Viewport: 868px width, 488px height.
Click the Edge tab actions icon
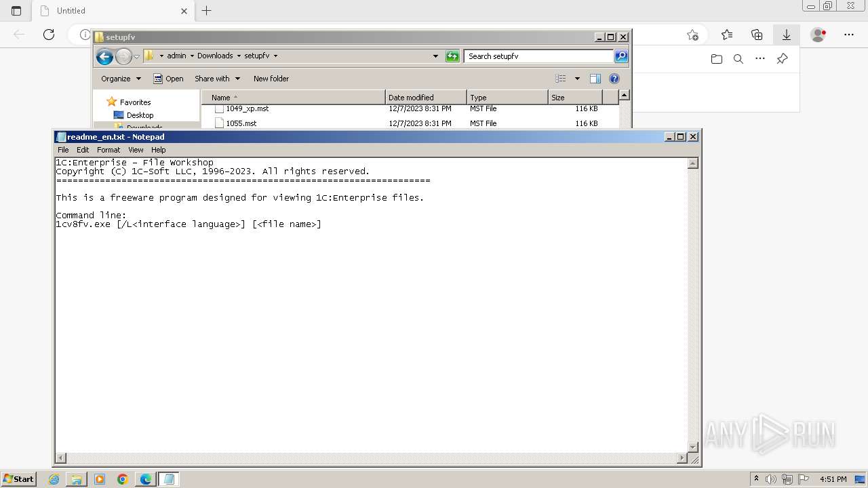16,11
